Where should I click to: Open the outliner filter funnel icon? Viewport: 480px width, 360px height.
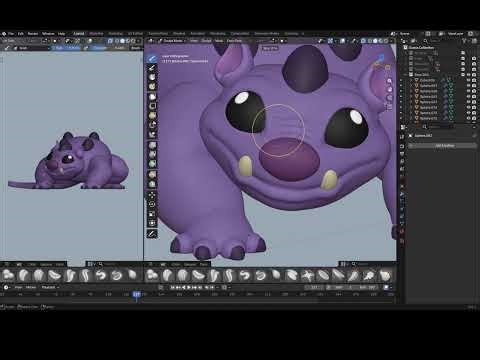click(x=464, y=41)
